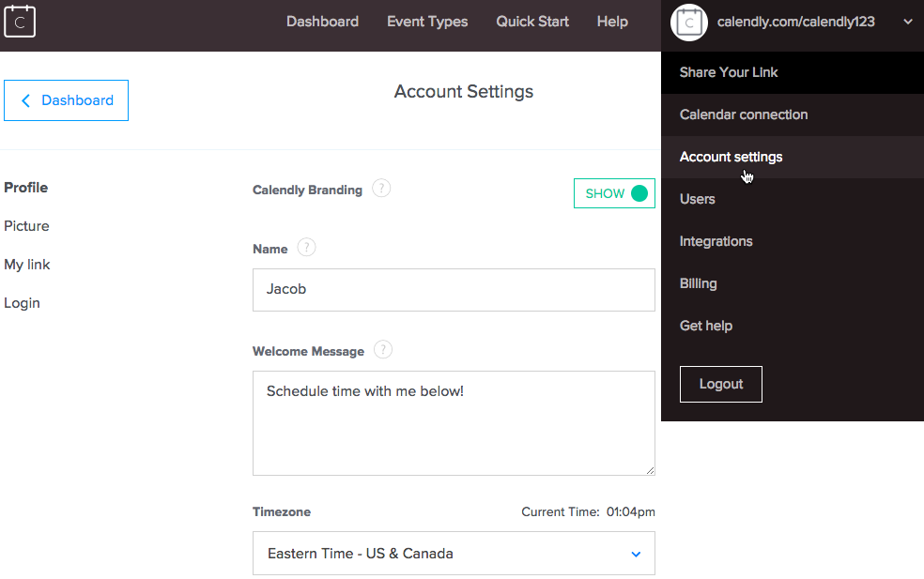924x579 pixels.
Task: Open the Name field help question mark
Action: pos(306,248)
